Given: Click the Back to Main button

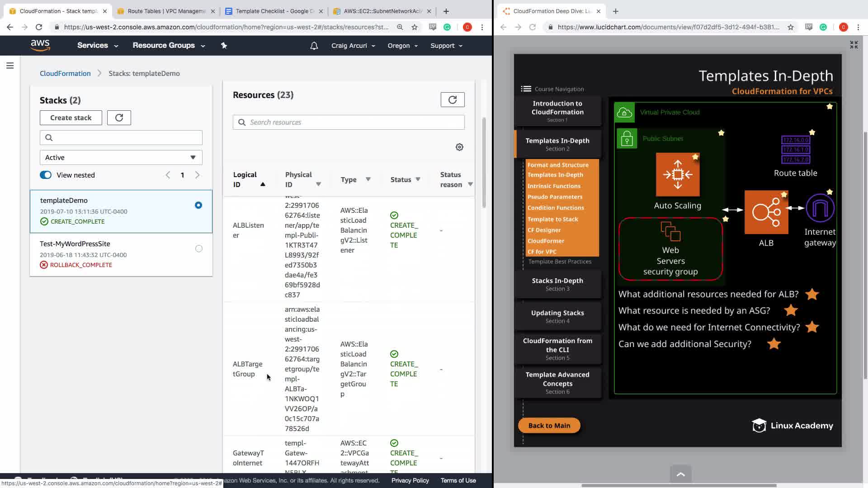Looking at the screenshot, I should click(x=549, y=426).
